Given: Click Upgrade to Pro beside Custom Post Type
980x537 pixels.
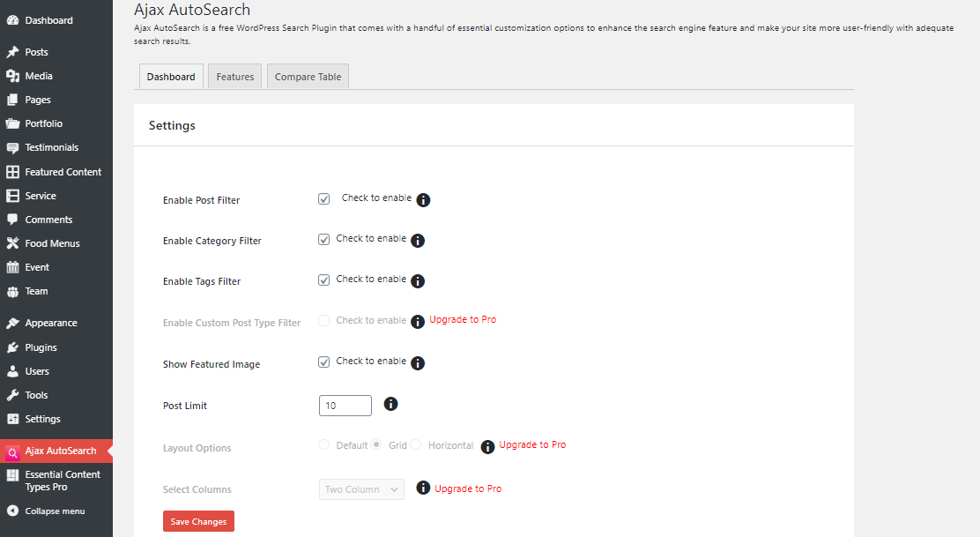Looking at the screenshot, I should coord(463,319).
